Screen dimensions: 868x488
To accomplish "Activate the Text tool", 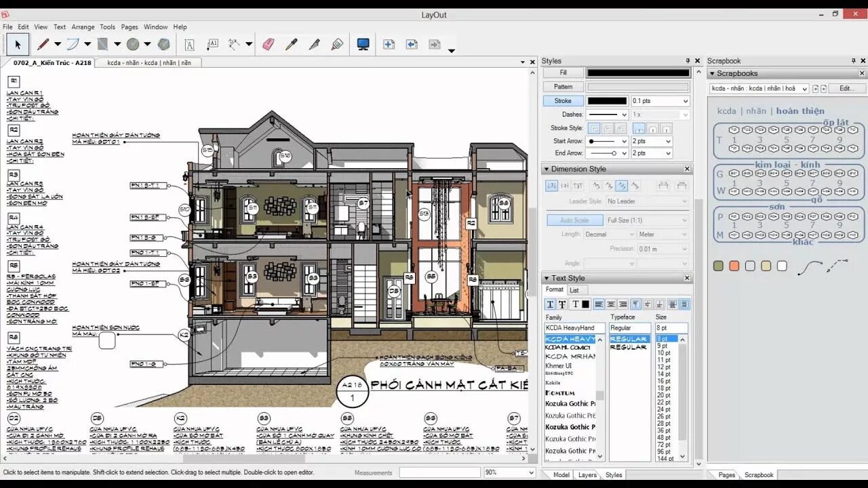I will point(189,45).
